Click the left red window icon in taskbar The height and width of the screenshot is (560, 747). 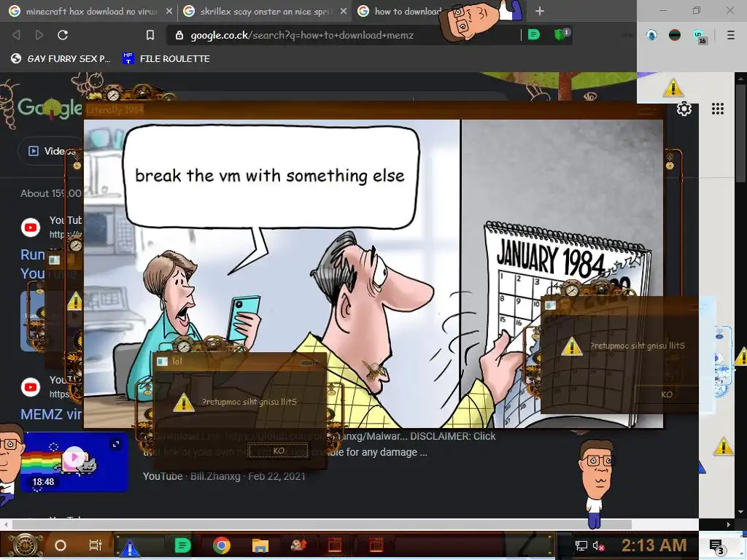(334, 545)
